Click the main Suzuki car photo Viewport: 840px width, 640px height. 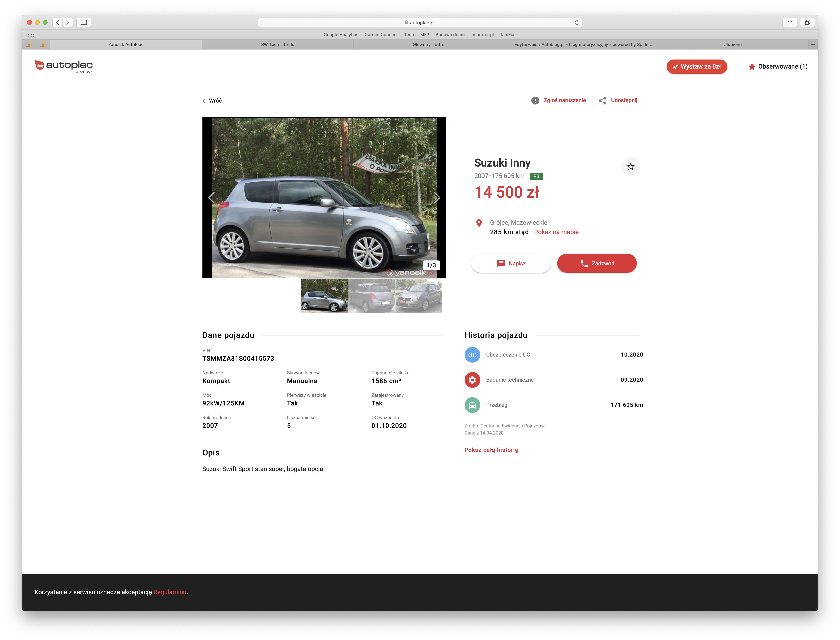point(324,197)
